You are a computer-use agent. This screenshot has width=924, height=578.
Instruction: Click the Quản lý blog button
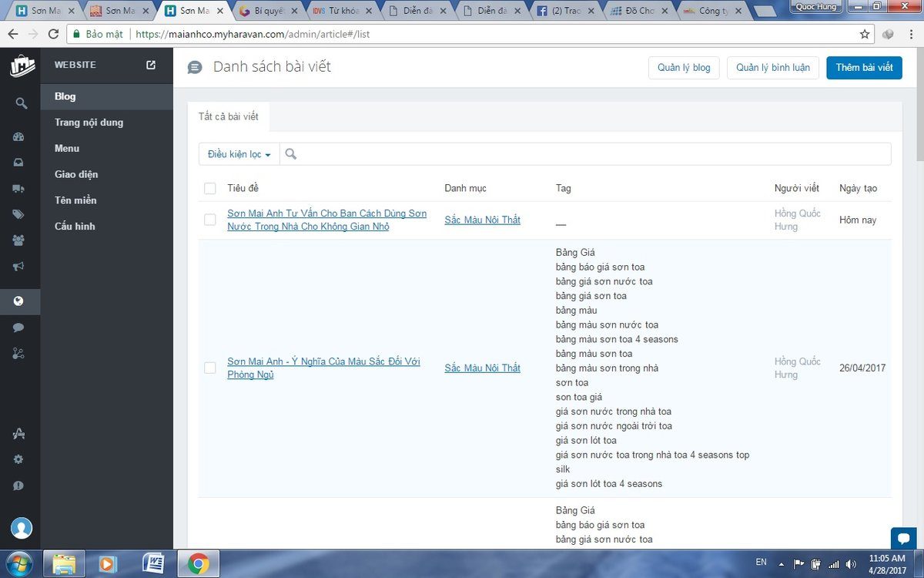pyautogui.click(x=684, y=68)
